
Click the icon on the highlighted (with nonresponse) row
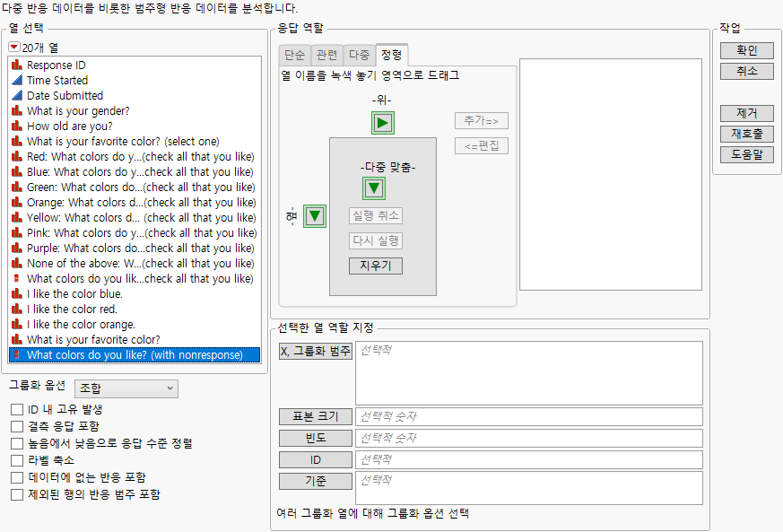(x=16, y=354)
